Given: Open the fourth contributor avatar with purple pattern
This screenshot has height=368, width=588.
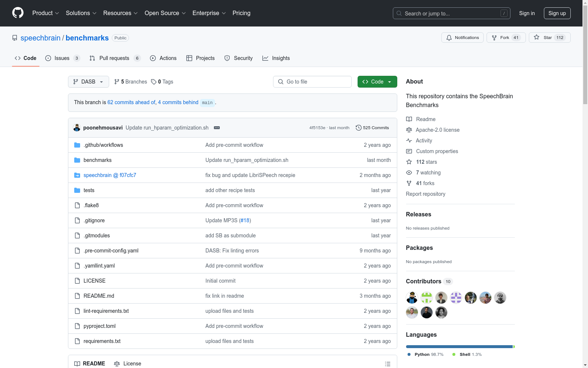Looking at the screenshot, I should (456, 298).
